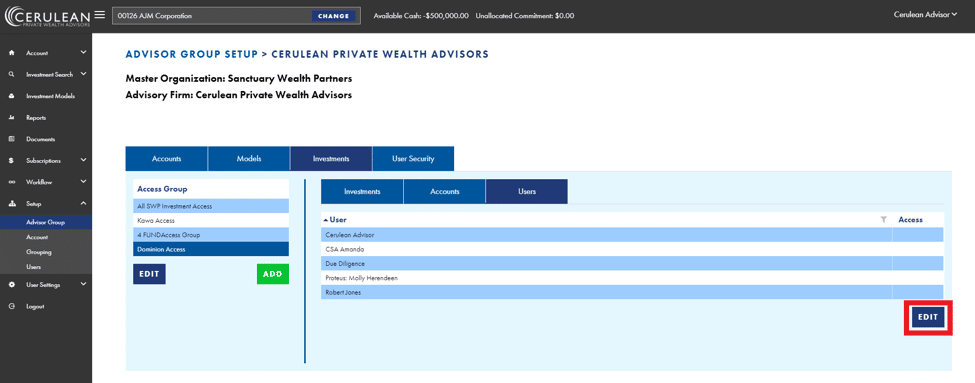
Task: Click Logout in the sidebar
Action: tap(35, 307)
